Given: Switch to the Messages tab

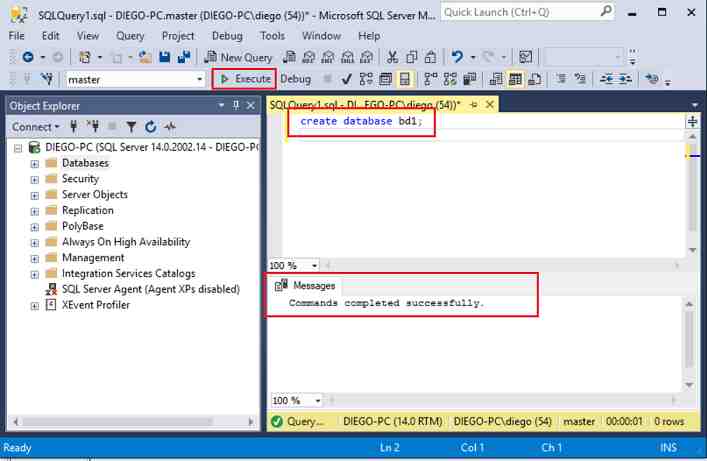Looking at the screenshot, I should coord(305,286).
